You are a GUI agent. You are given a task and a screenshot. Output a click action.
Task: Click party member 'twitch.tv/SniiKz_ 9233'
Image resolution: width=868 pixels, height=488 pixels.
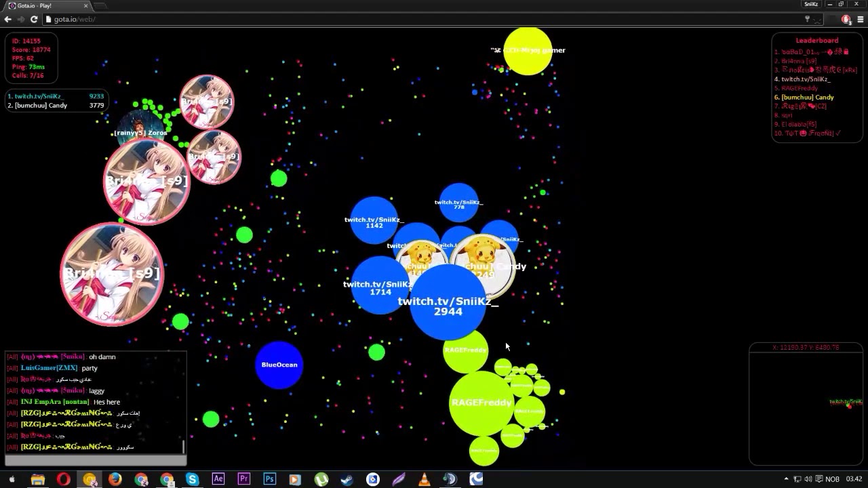coord(56,96)
